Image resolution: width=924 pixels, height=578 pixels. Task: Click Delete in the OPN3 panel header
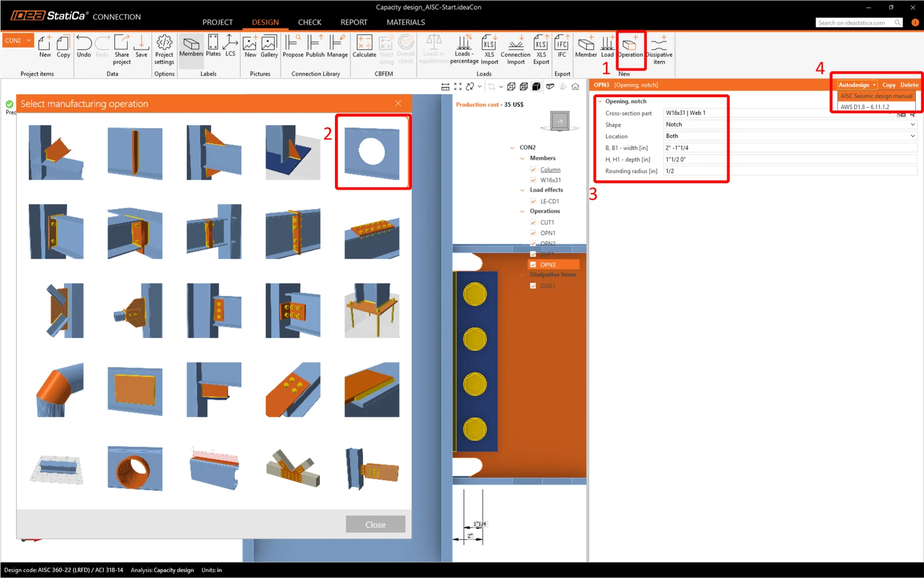[909, 85]
